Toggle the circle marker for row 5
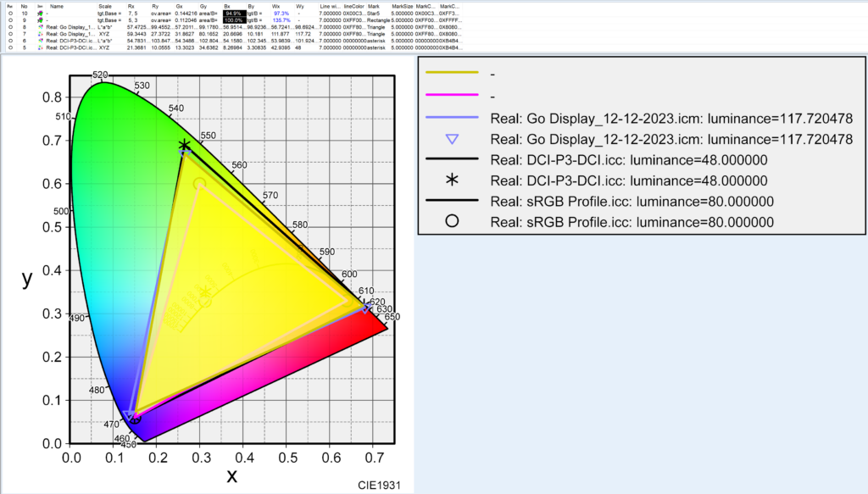Image resolution: width=868 pixels, height=494 pixels. (x=10, y=47)
